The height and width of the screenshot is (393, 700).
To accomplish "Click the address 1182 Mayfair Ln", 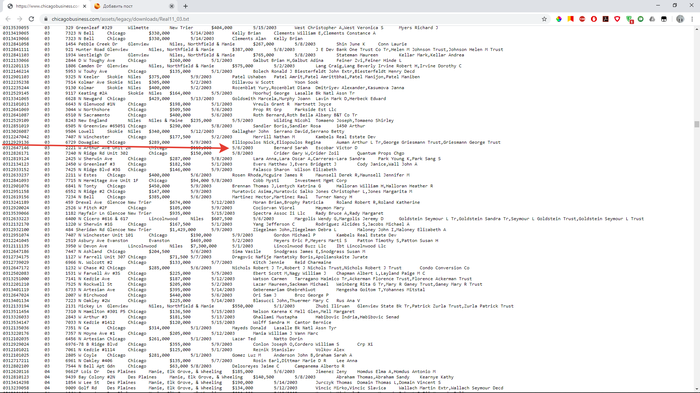I will tap(85, 213).
